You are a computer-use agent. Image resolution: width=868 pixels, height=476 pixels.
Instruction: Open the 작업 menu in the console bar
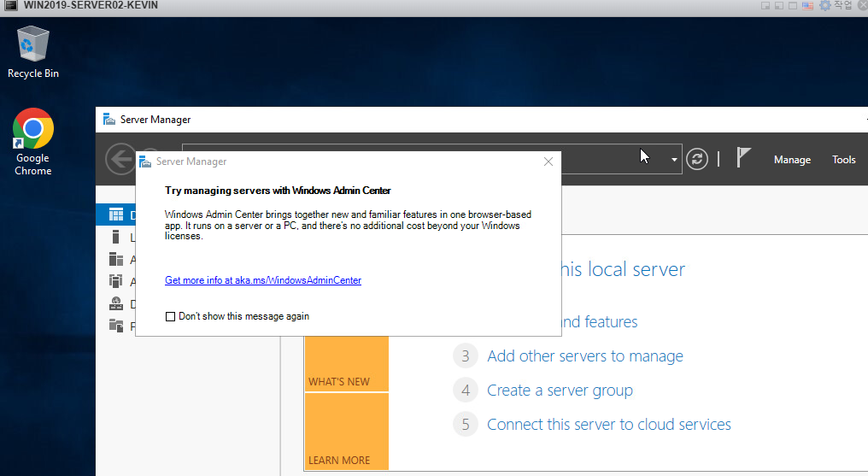(843, 5)
